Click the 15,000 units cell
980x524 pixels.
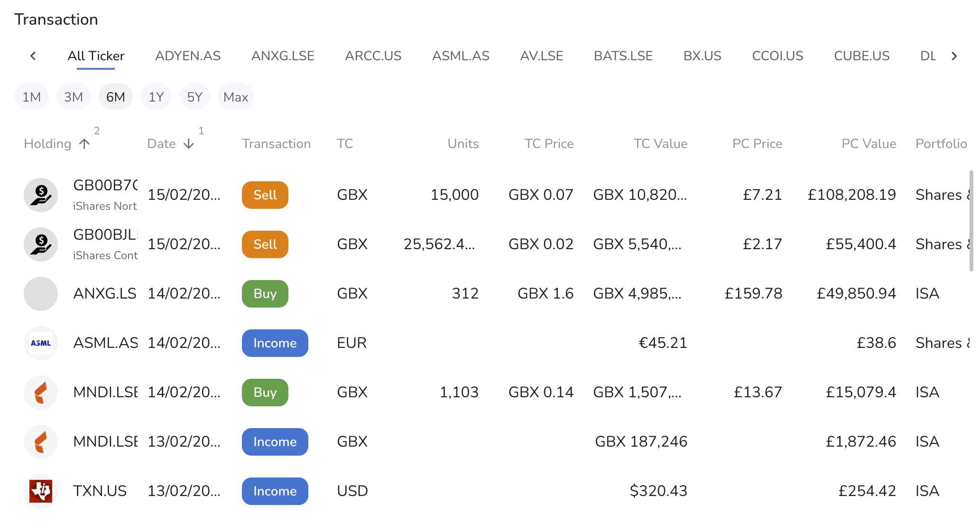click(454, 195)
